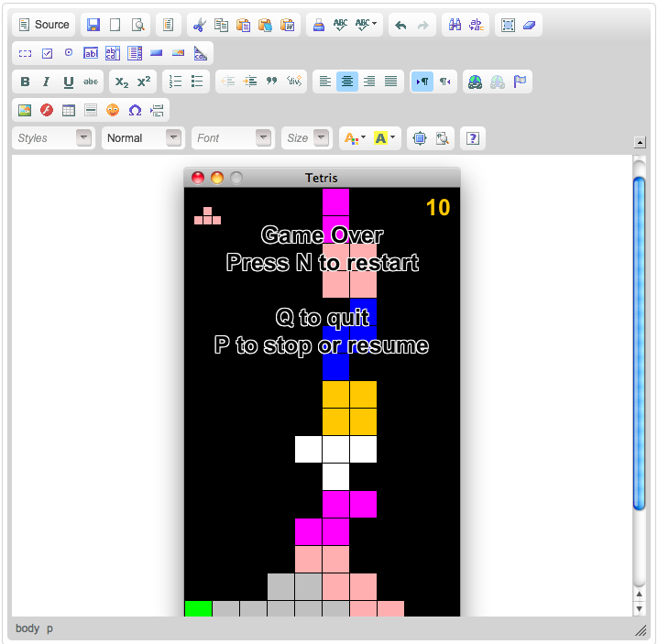
Task: Open the Size dropdown
Action: tap(307, 138)
